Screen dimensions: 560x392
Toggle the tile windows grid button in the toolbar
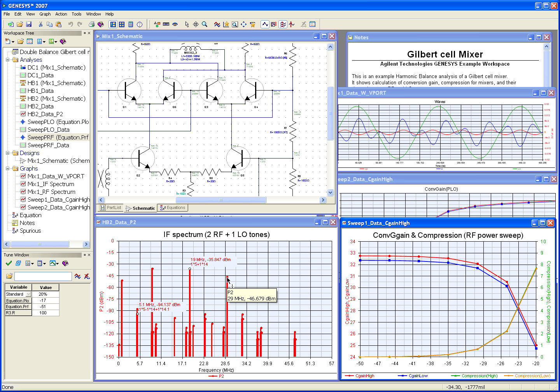coord(122,24)
